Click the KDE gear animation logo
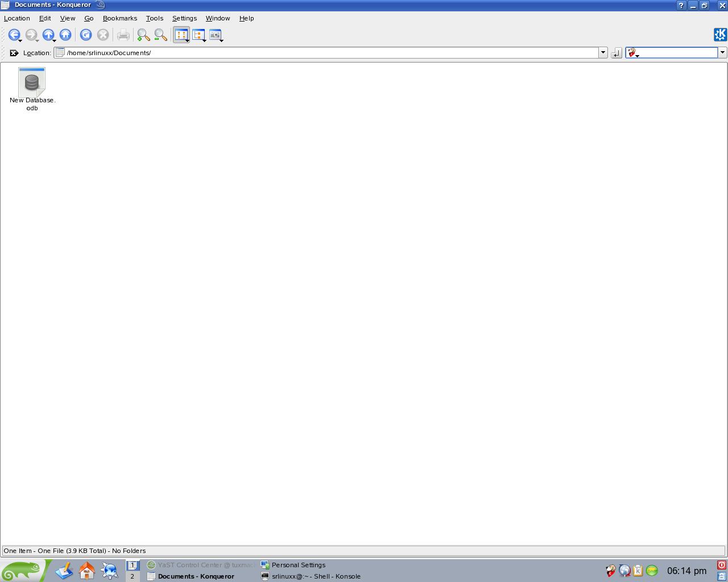The height and width of the screenshot is (582, 728). click(720, 35)
